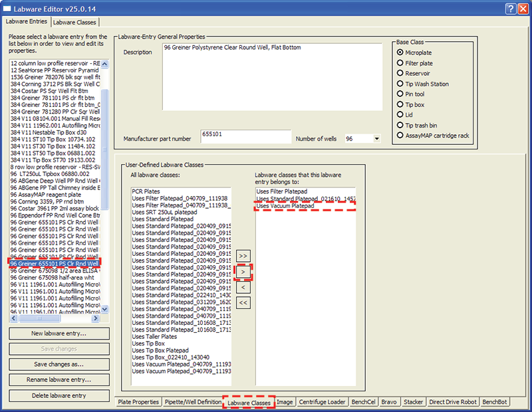Click the remove-all double arrow (<<) button
The width and height of the screenshot is (532, 412).
243,303
